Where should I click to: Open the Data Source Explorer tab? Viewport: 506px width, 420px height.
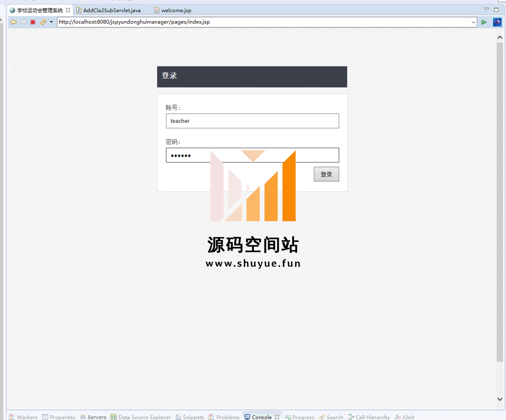[x=141, y=417]
